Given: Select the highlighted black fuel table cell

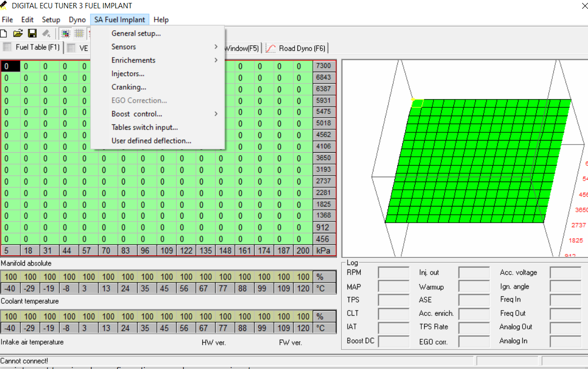Looking at the screenshot, I should pos(10,66).
